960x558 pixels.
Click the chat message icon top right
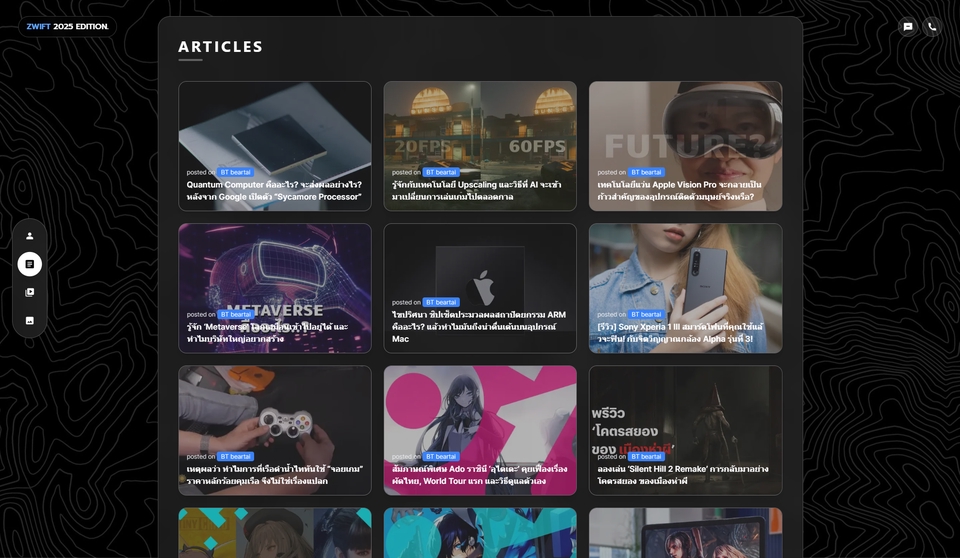pyautogui.click(x=908, y=26)
